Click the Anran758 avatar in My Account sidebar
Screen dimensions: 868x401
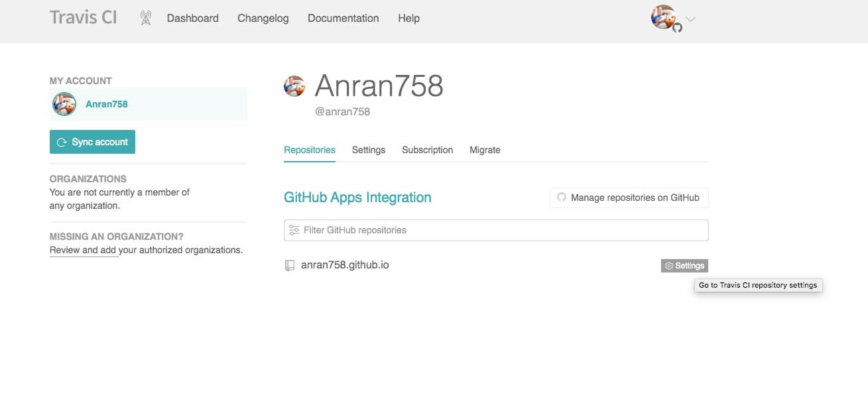click(64, 104)
